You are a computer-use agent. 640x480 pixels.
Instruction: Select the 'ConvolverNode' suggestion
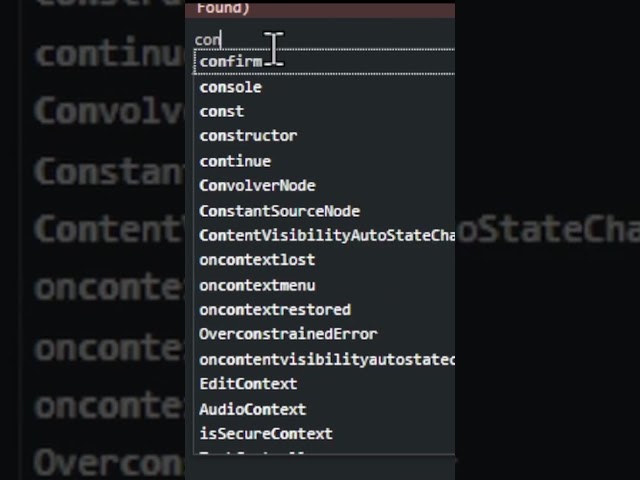coord(257,186)
